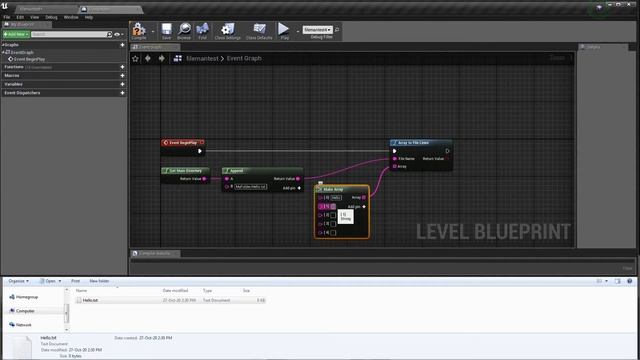Image resolution: width=640 pixels, height=360 pixels.
Task: Open Class Defaults from the toolbar
Action: point(259,30)
